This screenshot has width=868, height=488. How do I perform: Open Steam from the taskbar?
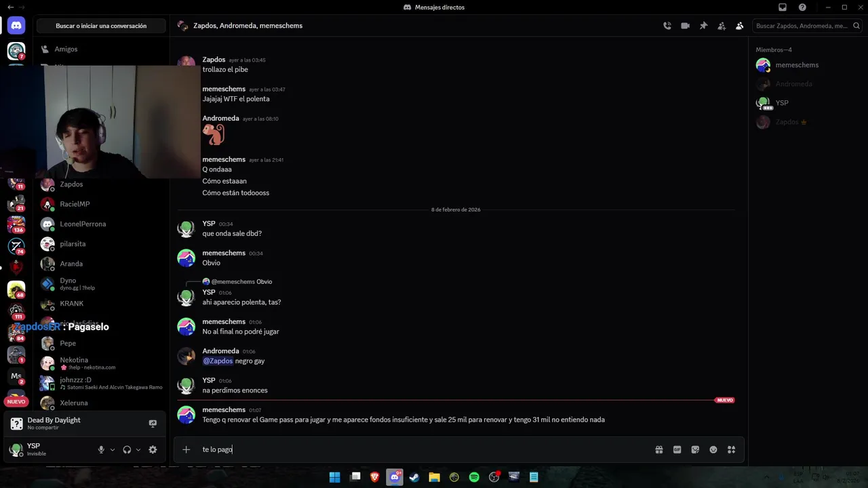[x=414, y=477]
